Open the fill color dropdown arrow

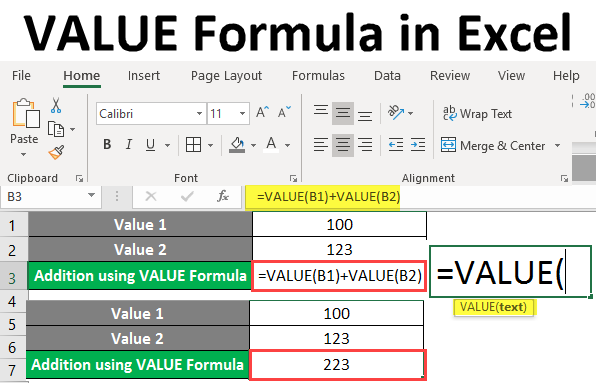pyautogui.click(x=253, y=145)
